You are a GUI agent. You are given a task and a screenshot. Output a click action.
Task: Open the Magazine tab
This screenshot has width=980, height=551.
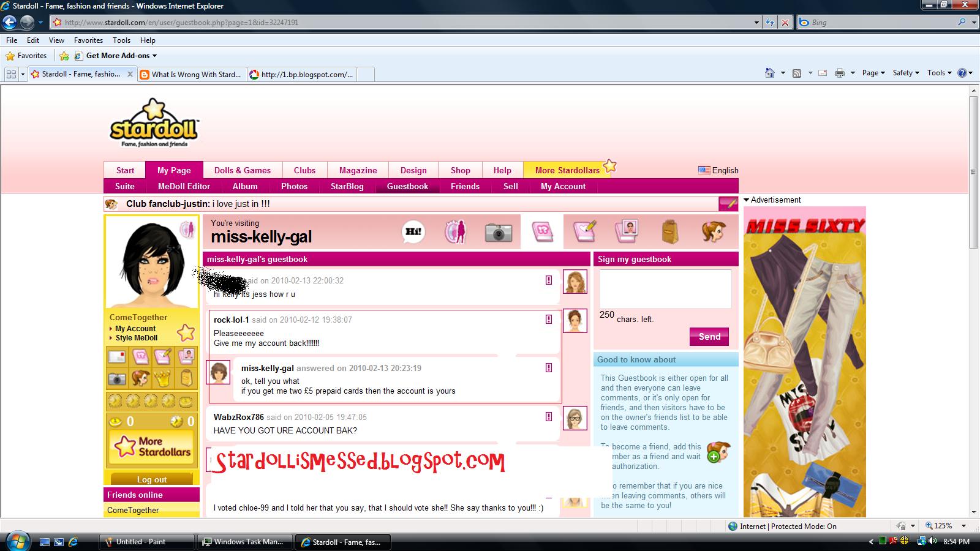[x=358, y=170]
